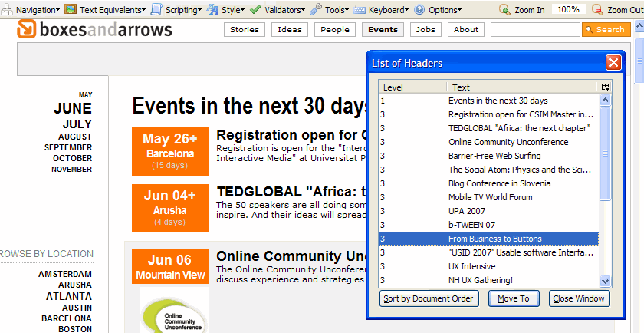
Task: Click the Online Community Unconference logo image
Action: click(x=174, y=311)
